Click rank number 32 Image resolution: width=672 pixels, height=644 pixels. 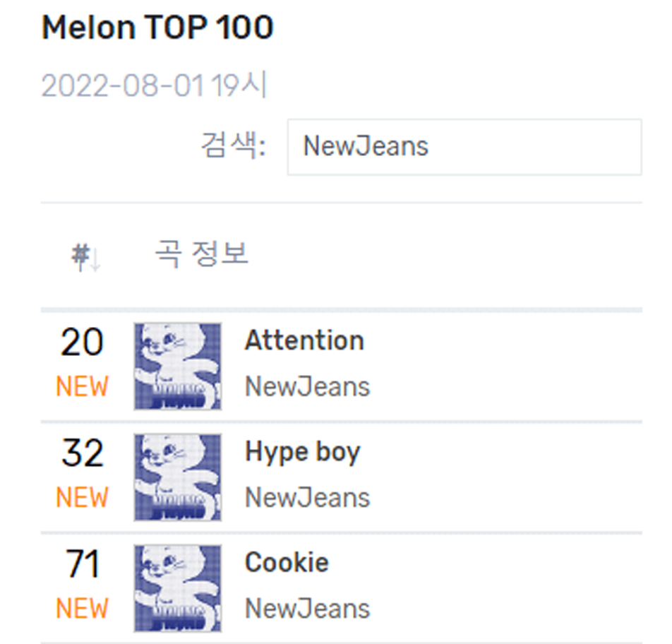[82, 453]
